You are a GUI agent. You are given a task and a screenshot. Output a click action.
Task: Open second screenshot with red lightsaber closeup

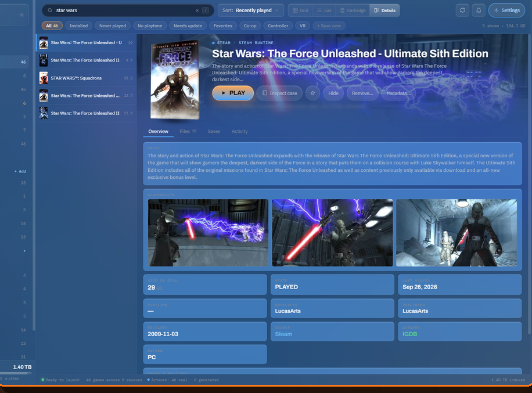click(x=332, y=233)
